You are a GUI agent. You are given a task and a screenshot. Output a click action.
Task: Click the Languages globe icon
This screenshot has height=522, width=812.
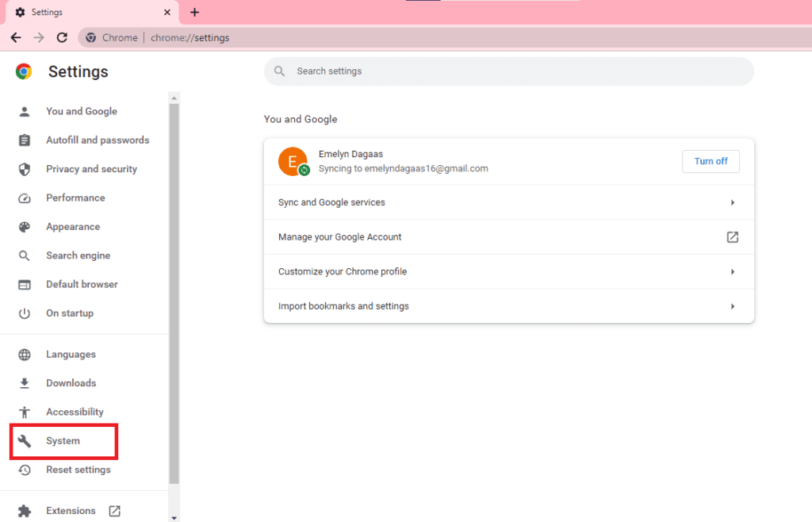tap(25, 355)
